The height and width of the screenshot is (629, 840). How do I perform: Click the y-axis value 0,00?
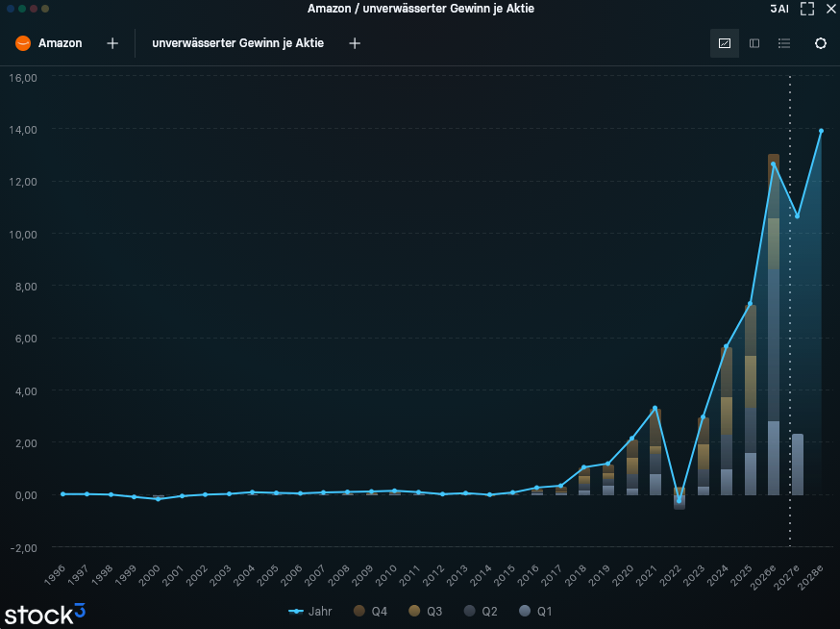(x=26, y=495)
